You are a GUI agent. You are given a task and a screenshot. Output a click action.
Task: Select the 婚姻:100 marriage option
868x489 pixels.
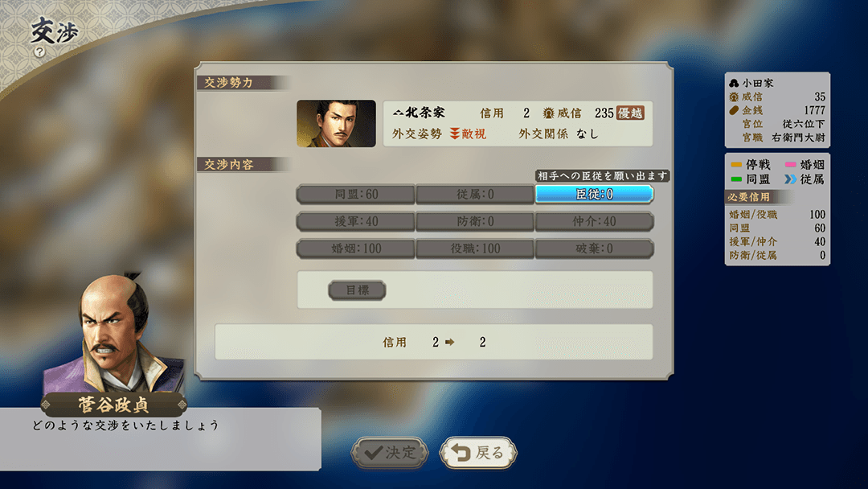pyautogui.click(x=356, y=249)
